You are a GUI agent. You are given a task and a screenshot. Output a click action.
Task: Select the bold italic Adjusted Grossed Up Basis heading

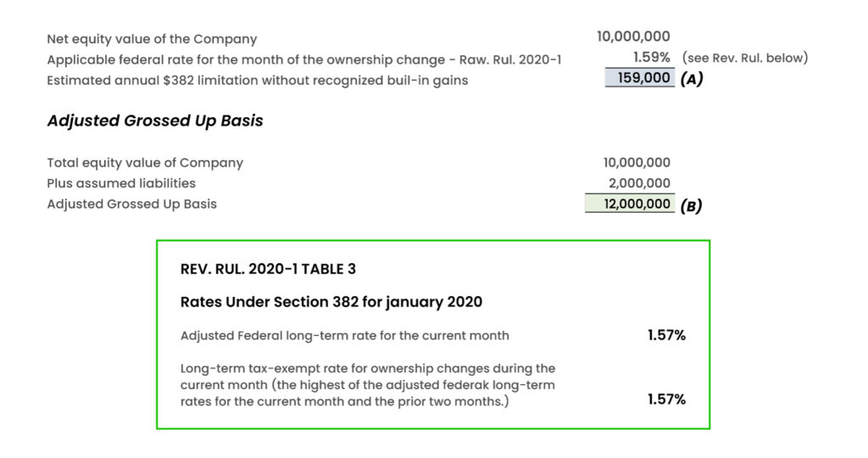click(155, 120)
